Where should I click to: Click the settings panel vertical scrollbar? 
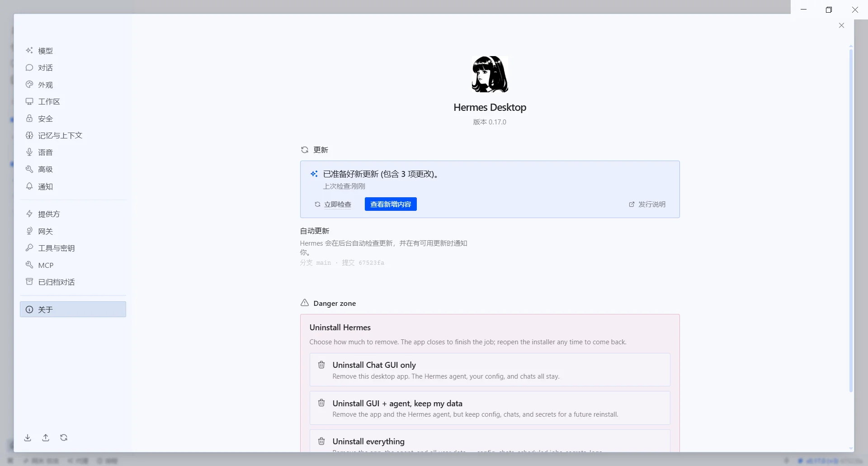pyautogui.click(x=851, y=220)
